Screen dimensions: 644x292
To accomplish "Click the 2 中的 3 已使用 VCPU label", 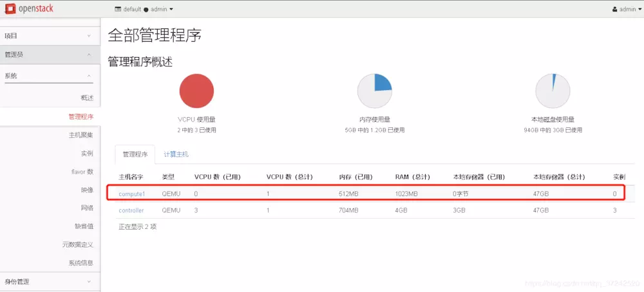I will [196, 130].
